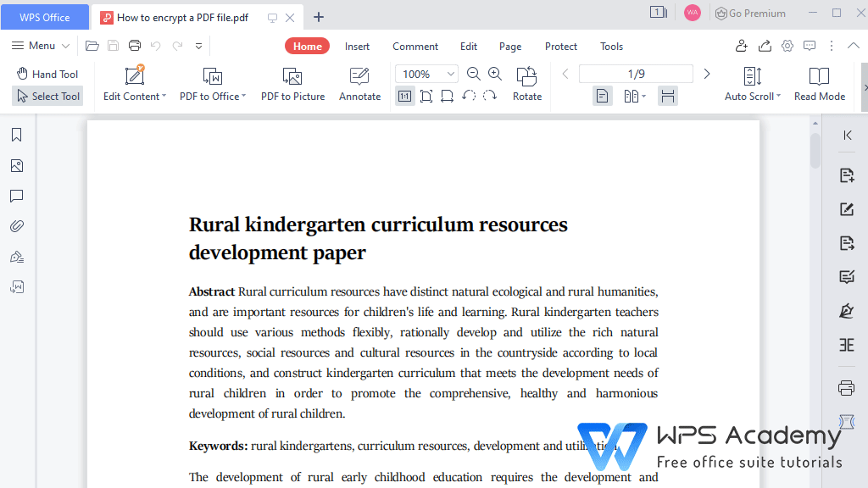Toggle continuous scrolling mode

pyautogui.click(x=668, y=97)
